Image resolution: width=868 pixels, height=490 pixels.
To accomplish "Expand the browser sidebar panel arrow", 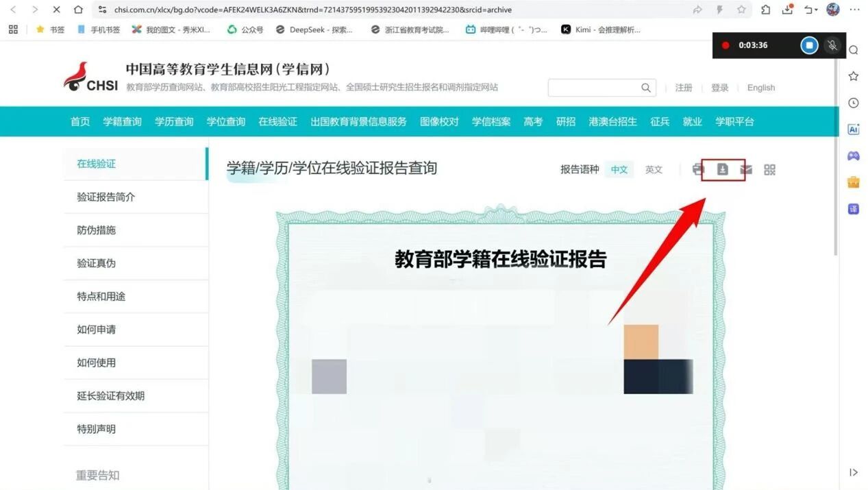I will click(853, 472).
